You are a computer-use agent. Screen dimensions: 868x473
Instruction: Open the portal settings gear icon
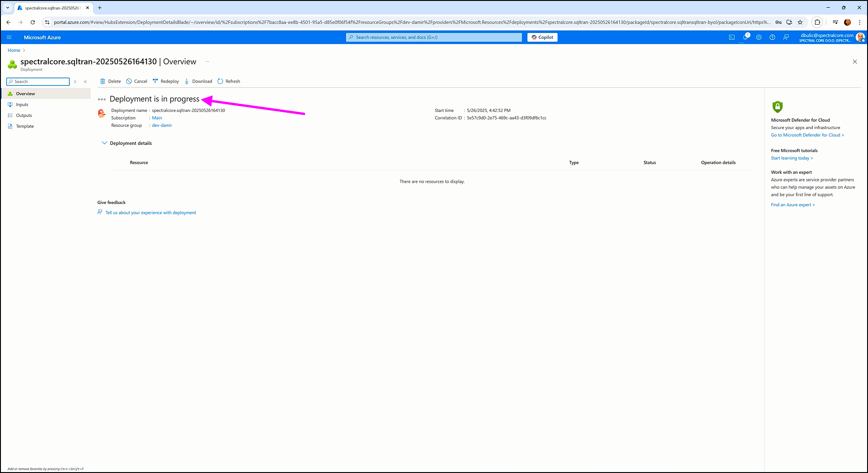pos(759,37)
